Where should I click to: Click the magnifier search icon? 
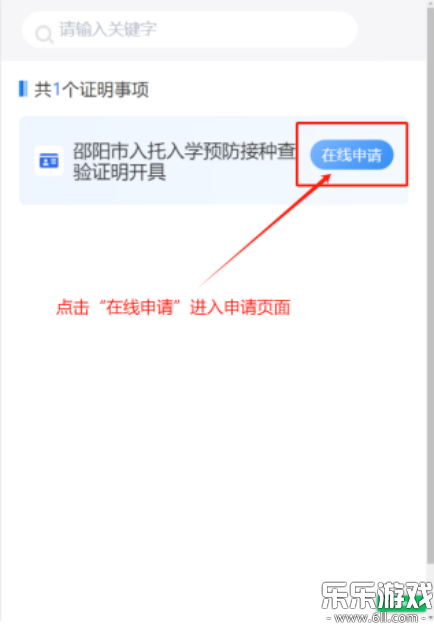click(x=44, y=34)
